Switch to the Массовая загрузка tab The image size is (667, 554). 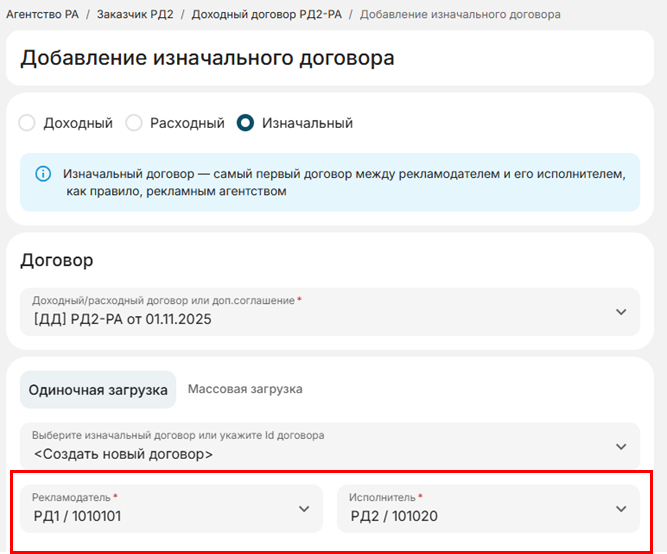[x=245, y=389]
